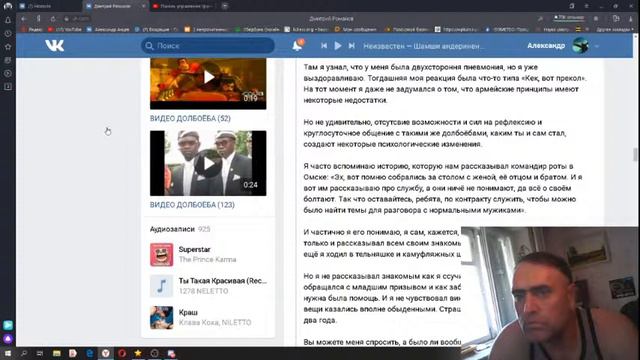Expand the 'Другие закладки' bookmarks folder
The image size is (640, 360).
click(615, 29)
